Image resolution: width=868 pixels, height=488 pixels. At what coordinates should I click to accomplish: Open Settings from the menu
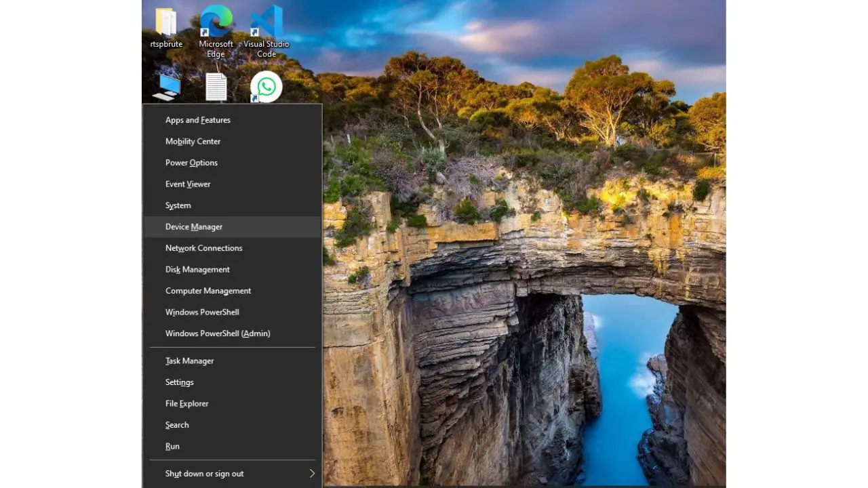pos(233,382)
